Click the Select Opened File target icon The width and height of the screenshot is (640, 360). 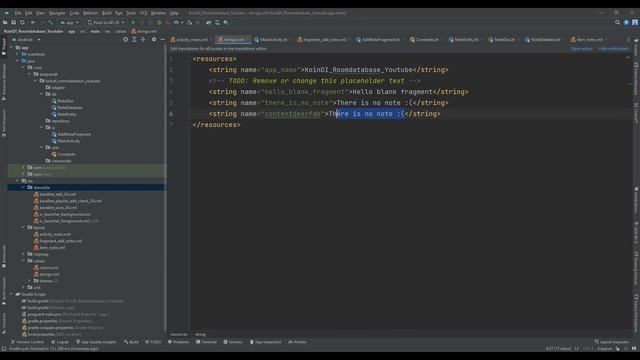[x=125, y=40]
